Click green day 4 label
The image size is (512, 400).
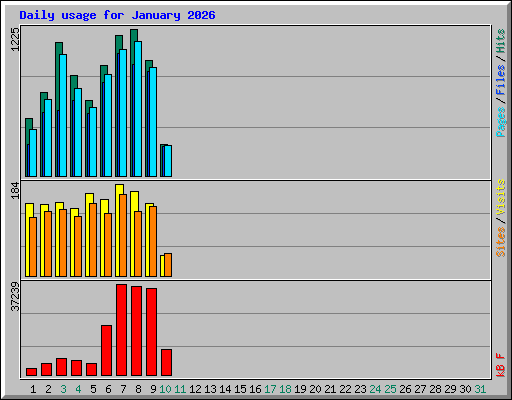(x=78, y=389)
